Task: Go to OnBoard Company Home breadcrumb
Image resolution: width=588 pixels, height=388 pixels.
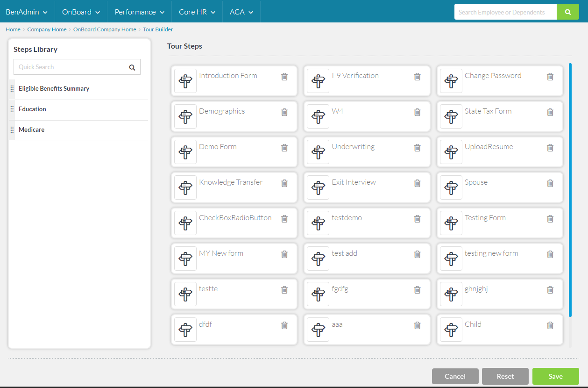Action: [105, 29]
